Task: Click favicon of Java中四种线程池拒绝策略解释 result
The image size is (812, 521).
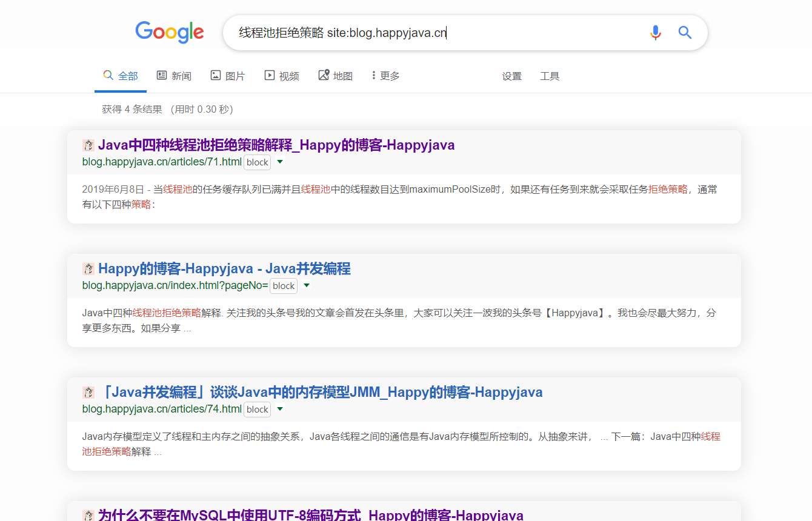Action: pos(88,145)
